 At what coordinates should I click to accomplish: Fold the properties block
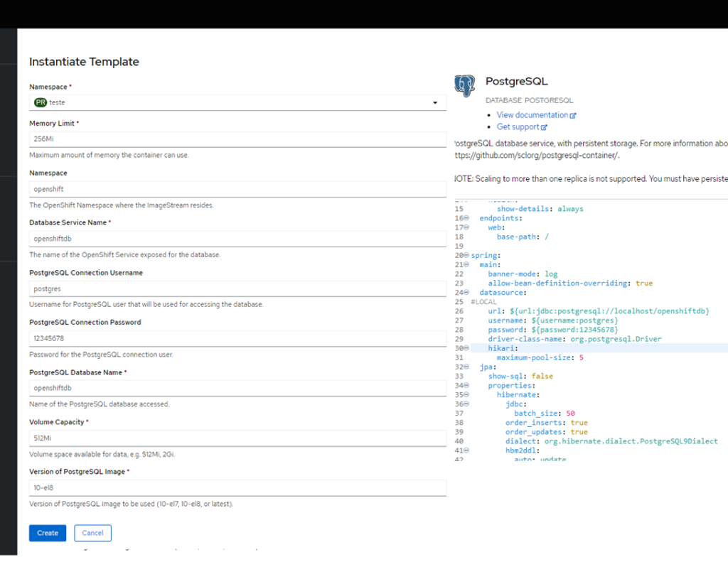[x=466, y=385]
